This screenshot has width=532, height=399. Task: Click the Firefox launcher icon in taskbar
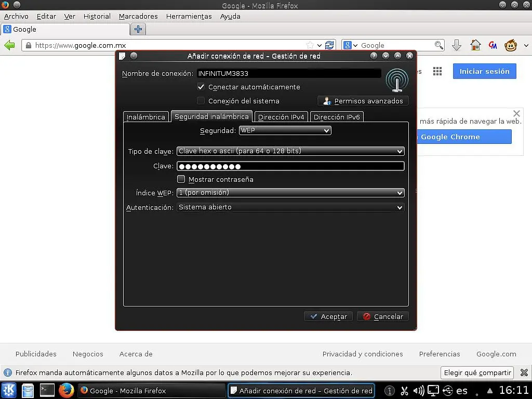click(x=66, y=390)
